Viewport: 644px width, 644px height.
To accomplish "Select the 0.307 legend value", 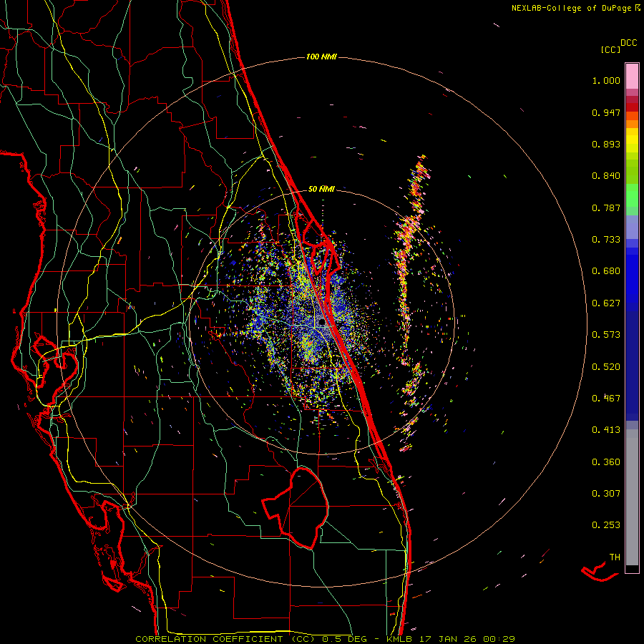I will point(606,494).
